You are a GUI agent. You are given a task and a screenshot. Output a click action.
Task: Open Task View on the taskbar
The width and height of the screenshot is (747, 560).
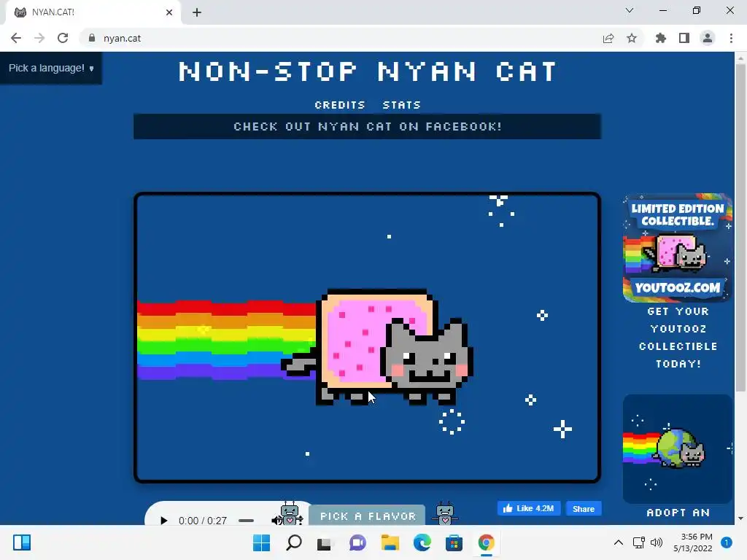point(325,542)
